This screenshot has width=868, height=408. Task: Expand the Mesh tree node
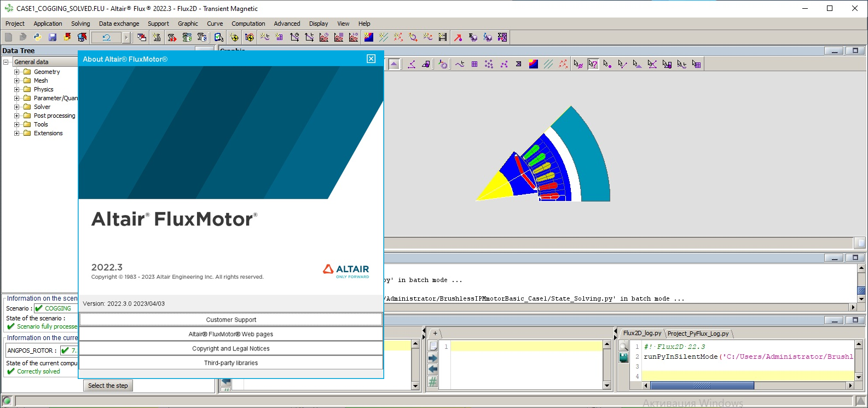[17, 81]
